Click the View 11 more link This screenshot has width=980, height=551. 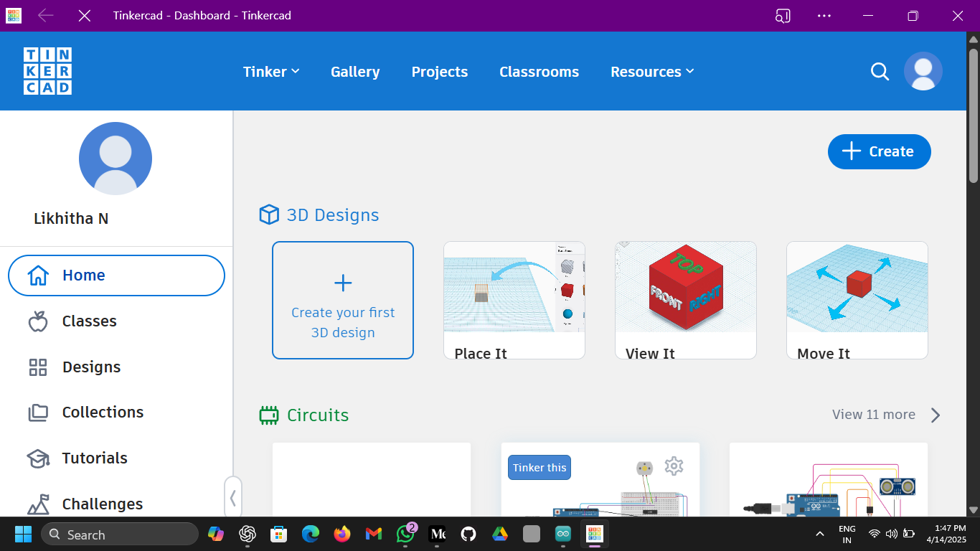(873, 415)
